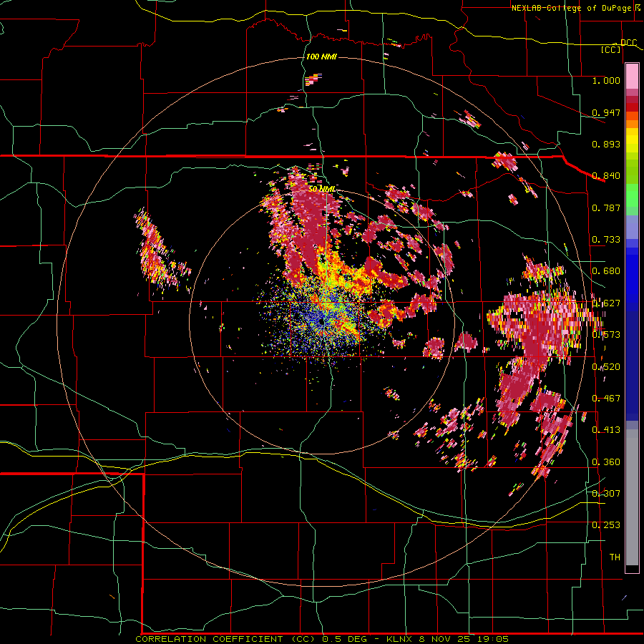Select the 0.307 value on the scale
644x644 pixels.
pyautogui.click(x=606, y=493)
